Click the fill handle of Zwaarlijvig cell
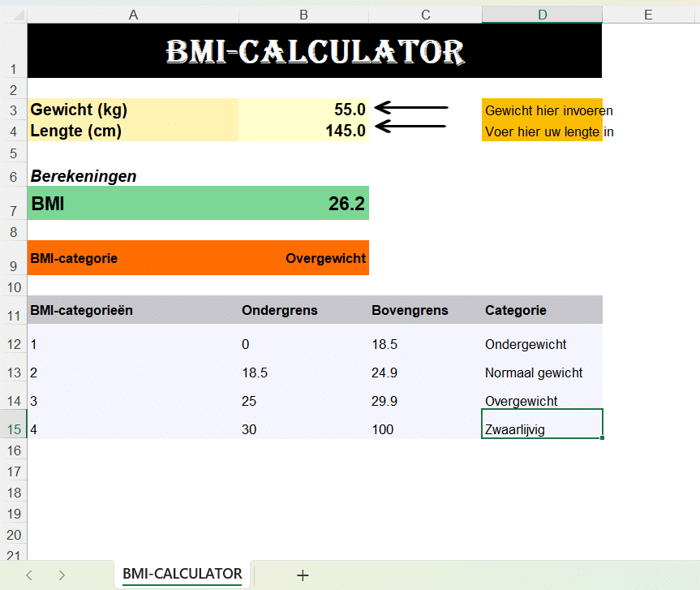Viewport: 700px width, 590px height. (603, 438)
